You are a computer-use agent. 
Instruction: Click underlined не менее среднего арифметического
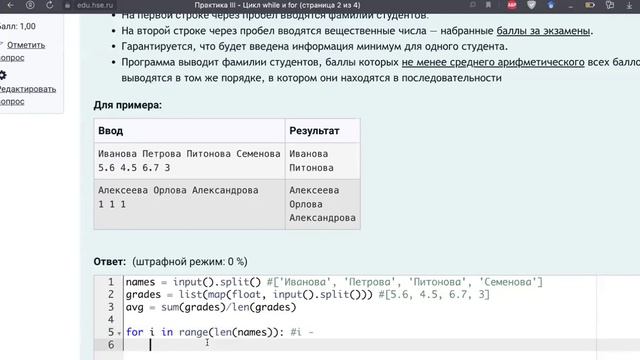[493, 62]
